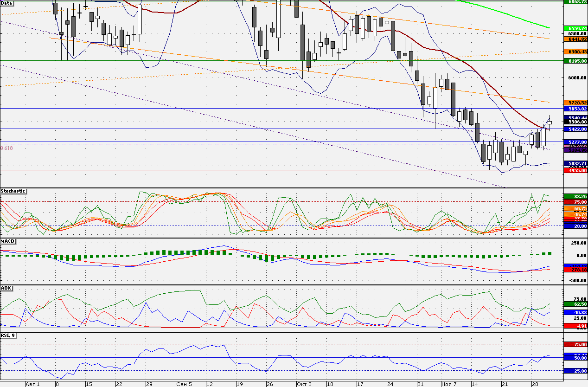Select the Ноя 7 date marker
This screenshot has height=387, width=588.
click(449, 384)
